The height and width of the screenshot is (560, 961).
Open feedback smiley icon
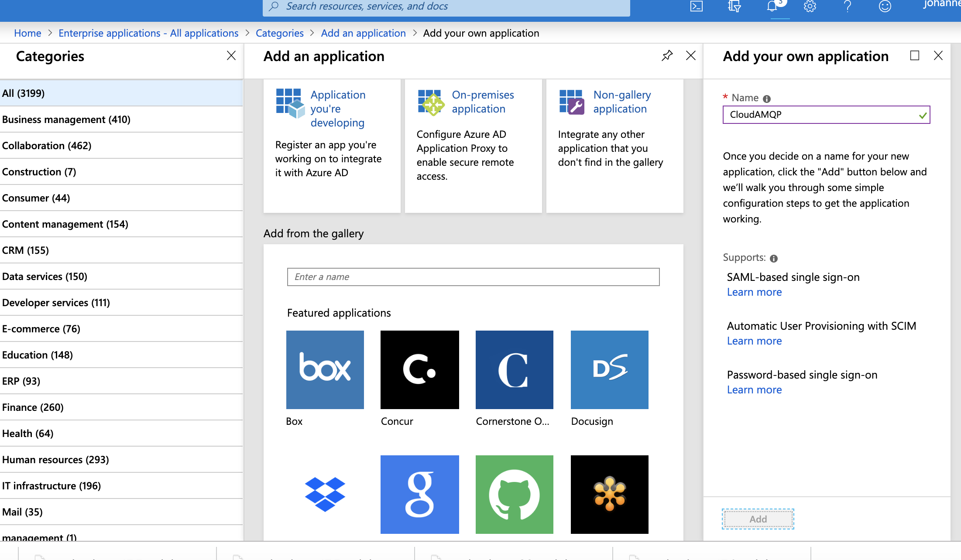pyautogui.click(x=885, y=6)
